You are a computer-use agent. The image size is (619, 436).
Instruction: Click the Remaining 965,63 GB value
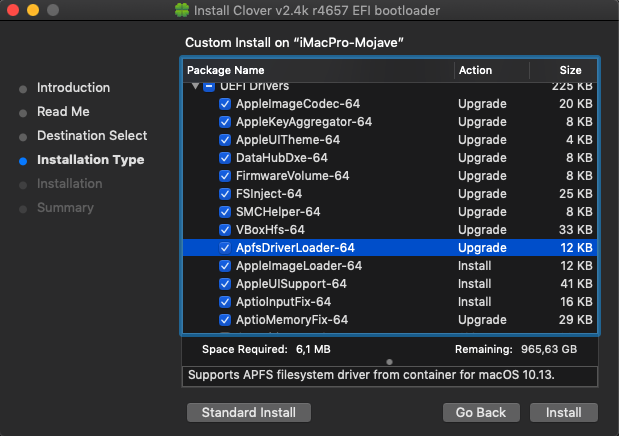(549, 350)
